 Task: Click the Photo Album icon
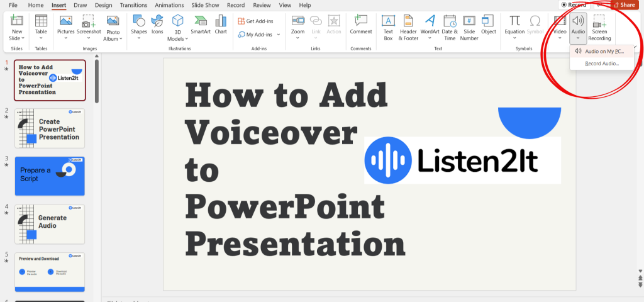point(113,21)
